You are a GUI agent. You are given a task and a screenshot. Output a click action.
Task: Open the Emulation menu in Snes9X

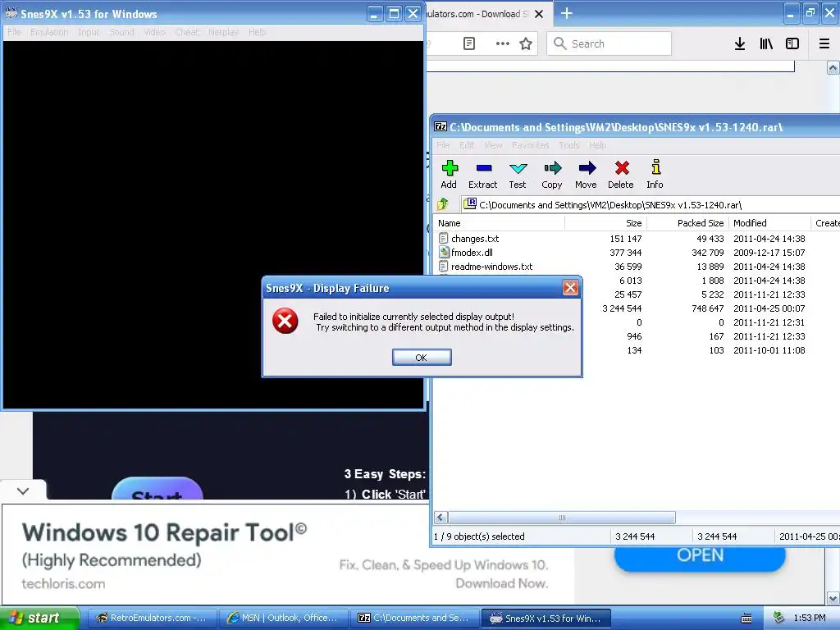point(49,32)
